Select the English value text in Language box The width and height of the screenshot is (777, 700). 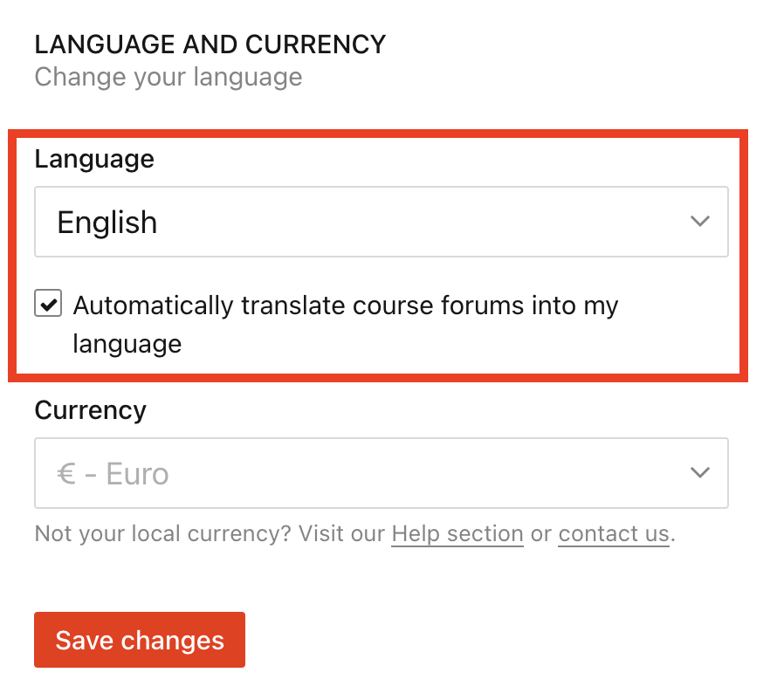tap(107, 222)
